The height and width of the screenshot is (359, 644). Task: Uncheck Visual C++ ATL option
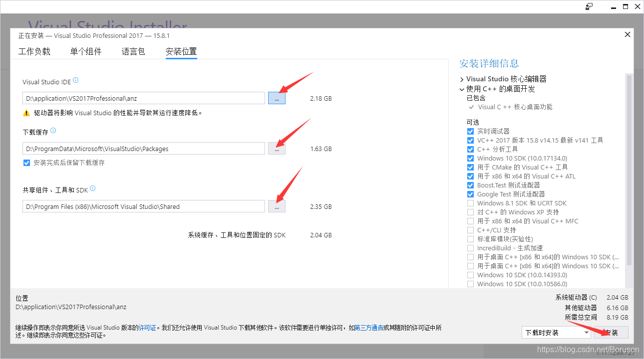click(470, 176)
